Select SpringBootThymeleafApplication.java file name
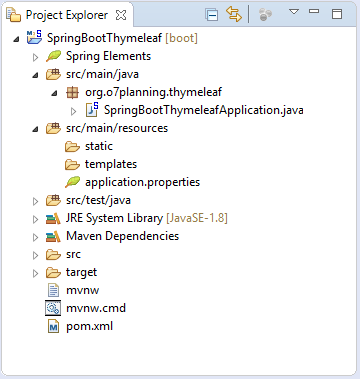Viewport: 360px width, 379px height. 204,110
